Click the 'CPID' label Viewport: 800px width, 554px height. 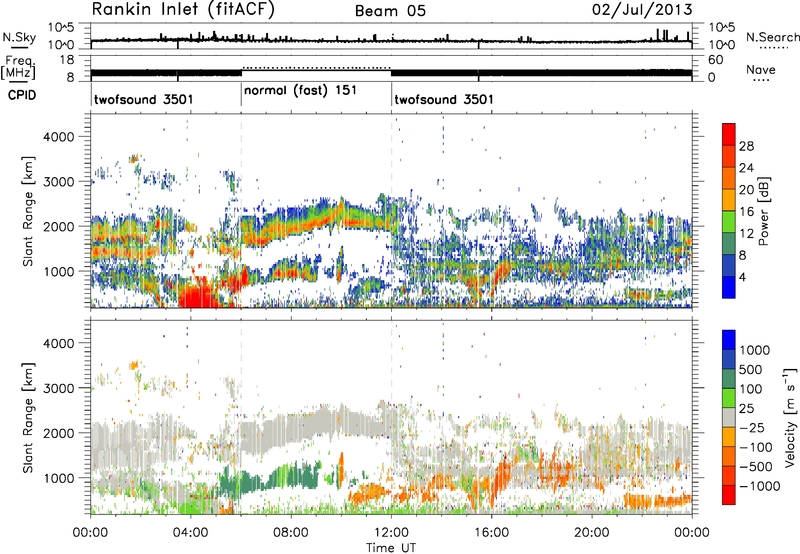point(22,95)
